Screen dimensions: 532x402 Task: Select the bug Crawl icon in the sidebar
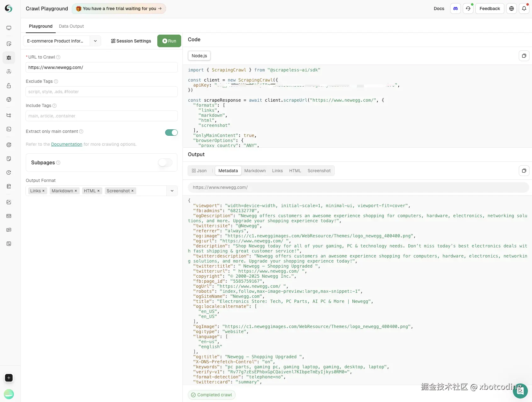point(9,58)
